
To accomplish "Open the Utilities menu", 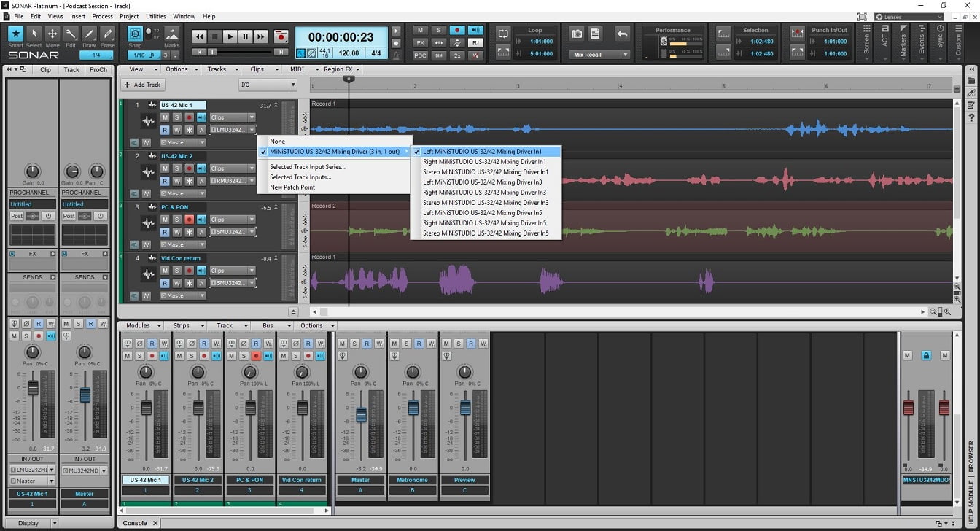I will 155,16.
